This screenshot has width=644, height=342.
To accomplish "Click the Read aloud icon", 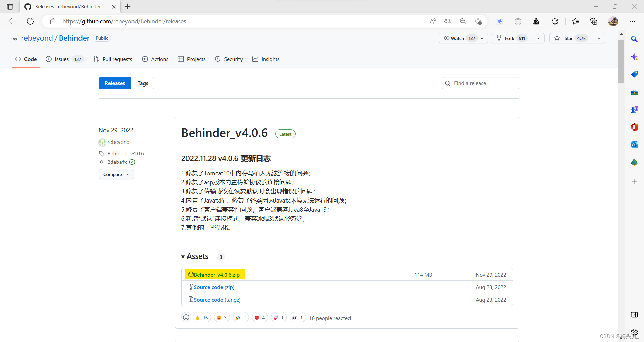I will pyautogui.click(x=433, y=21).
